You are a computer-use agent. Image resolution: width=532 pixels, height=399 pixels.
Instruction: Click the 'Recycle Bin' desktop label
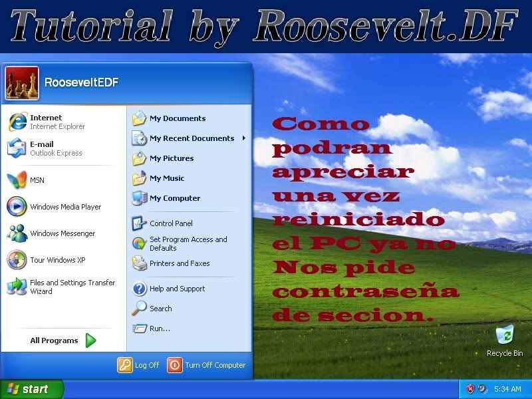coord(505,353)
